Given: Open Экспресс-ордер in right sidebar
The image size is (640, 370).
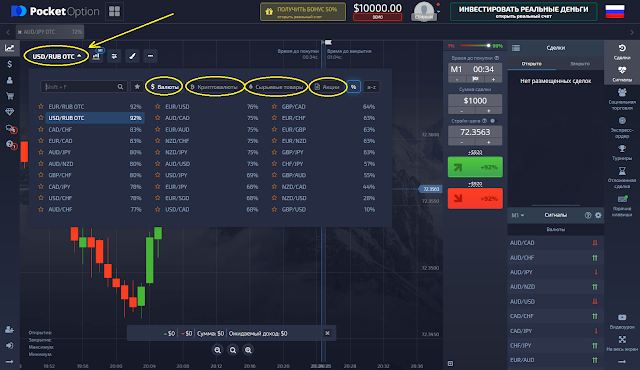Looking at the screenshot, I should [x=622, y=127].
